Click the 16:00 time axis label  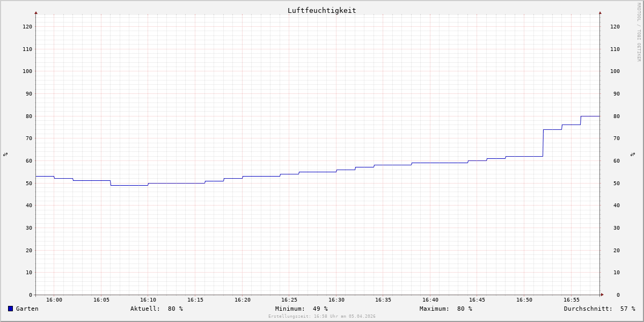tap(54, 300)
